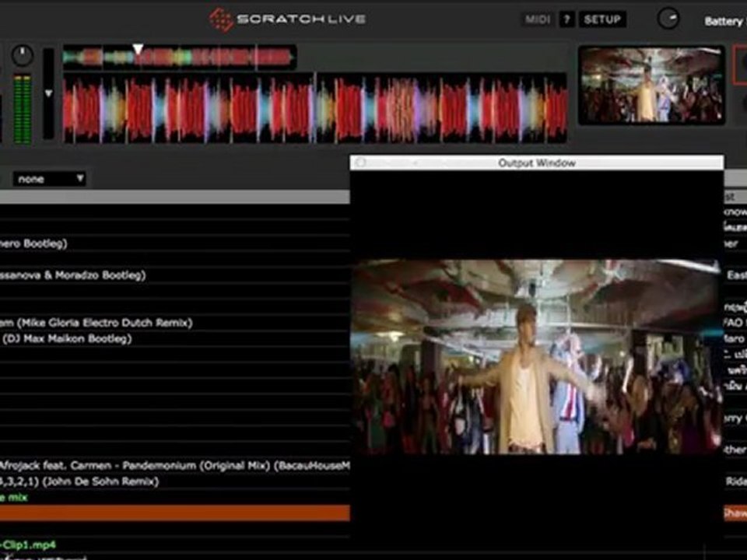The height and width of the screenshot is (560, 747).
Task: Open the MIDI assignment mode
Action: [538, 19]
